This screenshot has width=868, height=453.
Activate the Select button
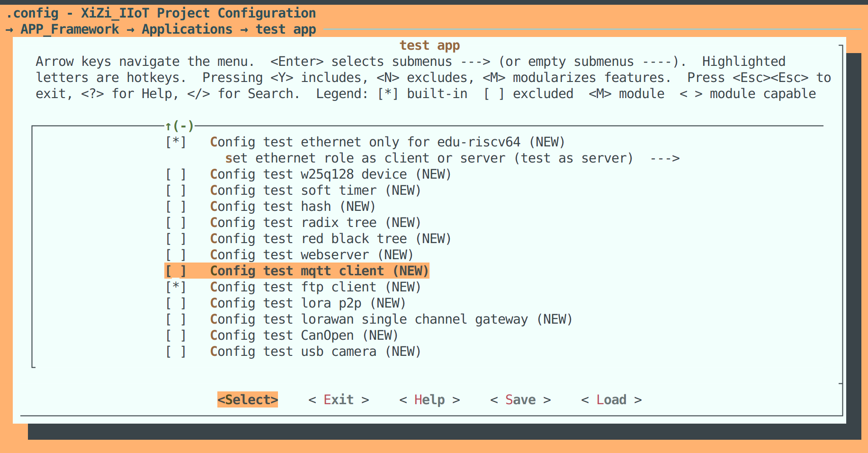(x=248, y=400)
